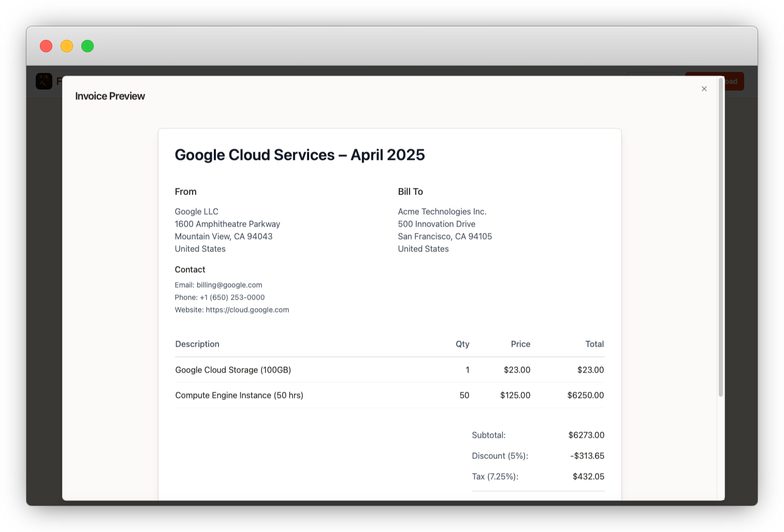Image resolution: width=784 pixels, height=532 pixels.
Task: Close the Invoice Preview dialog
Action: click(x=704, y=89)
